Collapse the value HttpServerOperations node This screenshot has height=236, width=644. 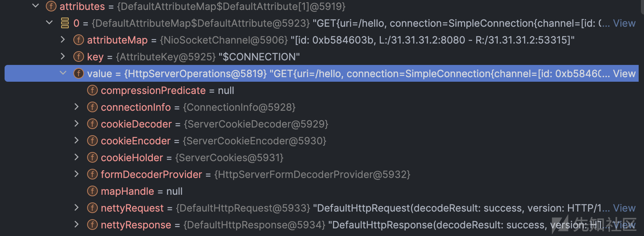63,73
